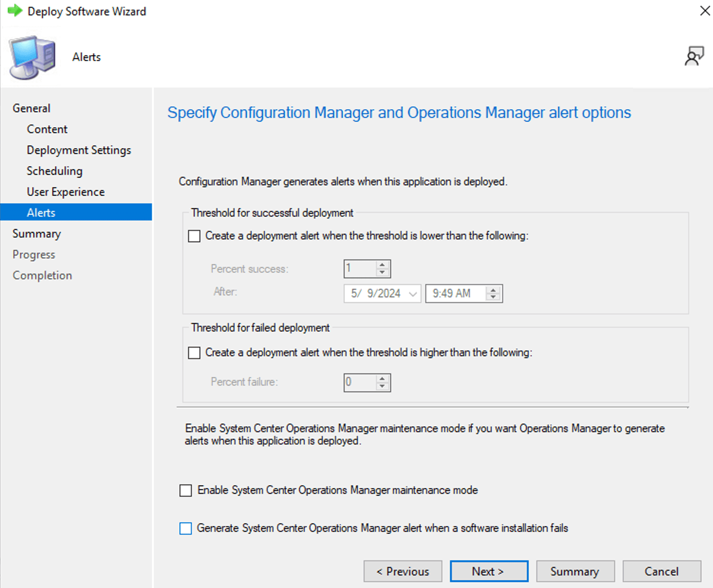
Task: Select the Scheduling step in the sidebar
Action: (54, 171)
